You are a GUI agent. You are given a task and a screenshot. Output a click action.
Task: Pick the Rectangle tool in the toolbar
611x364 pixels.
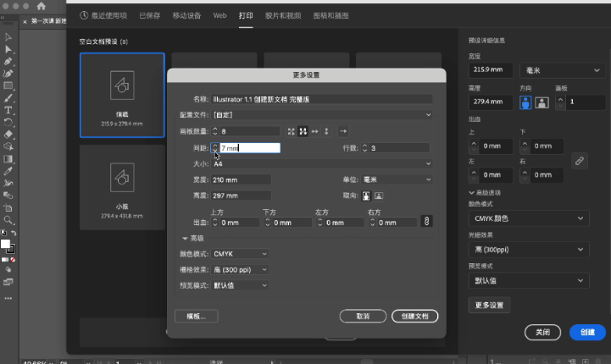8,85
